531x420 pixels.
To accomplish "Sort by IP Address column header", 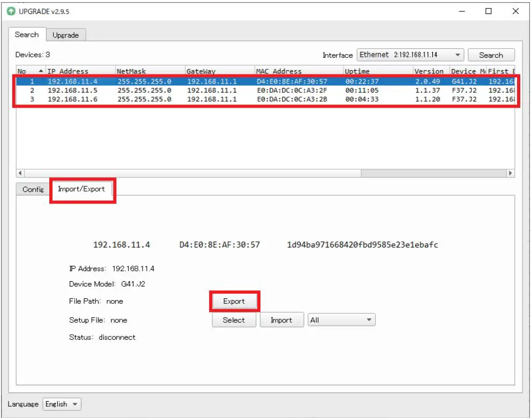I will point(80,71).
